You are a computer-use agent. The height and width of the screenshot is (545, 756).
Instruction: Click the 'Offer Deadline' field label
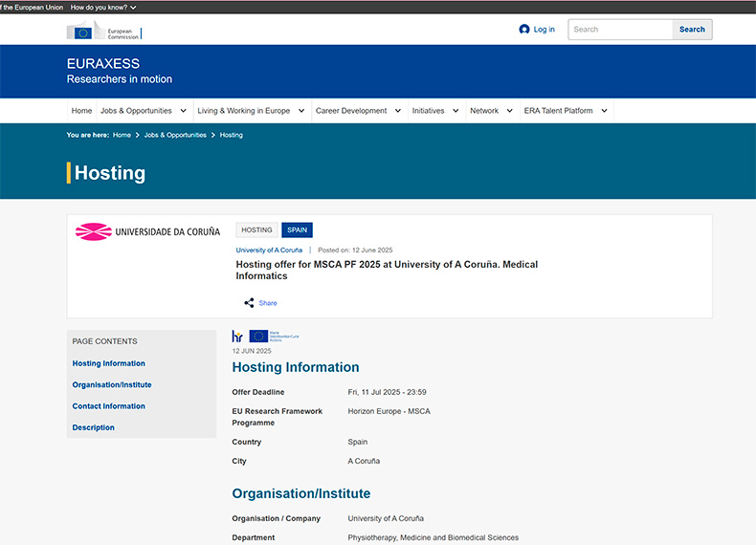258,392
